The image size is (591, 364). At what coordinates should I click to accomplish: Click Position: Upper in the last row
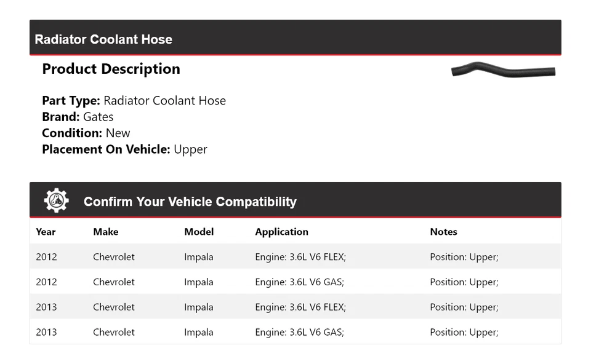464,332
